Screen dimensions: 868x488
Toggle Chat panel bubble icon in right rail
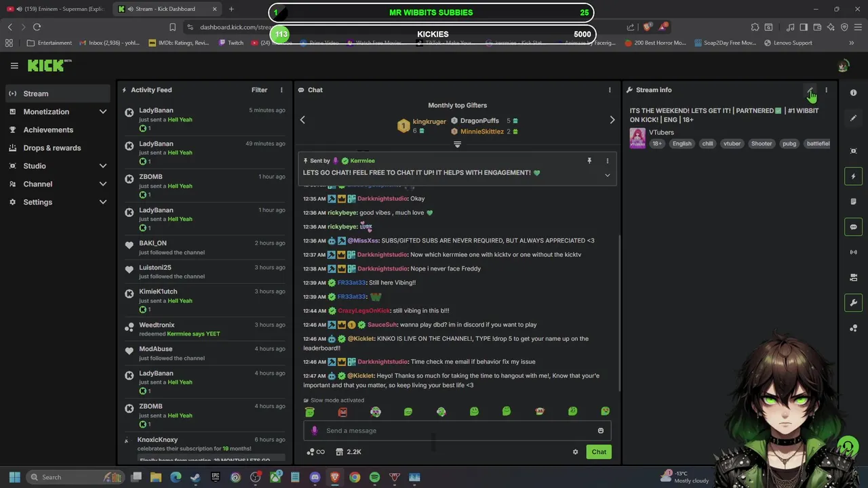(854, 227)
